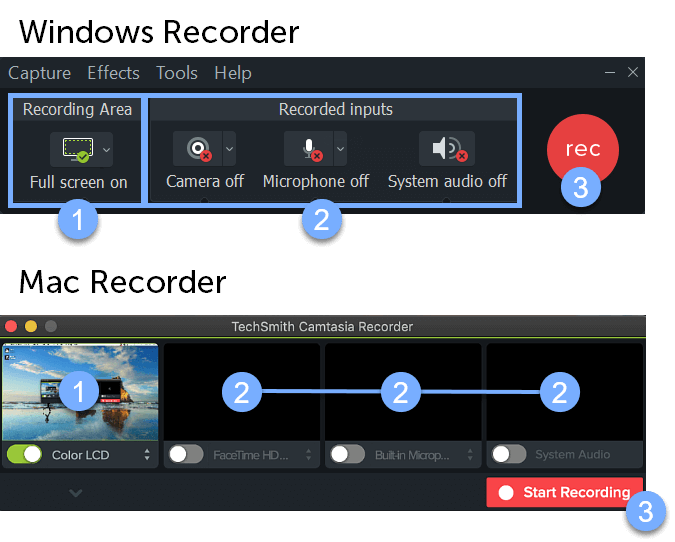Viewport: 675px width, 542px height.
Task: Toggle off the Color LCD screen switch
Action: pos(25,454)
